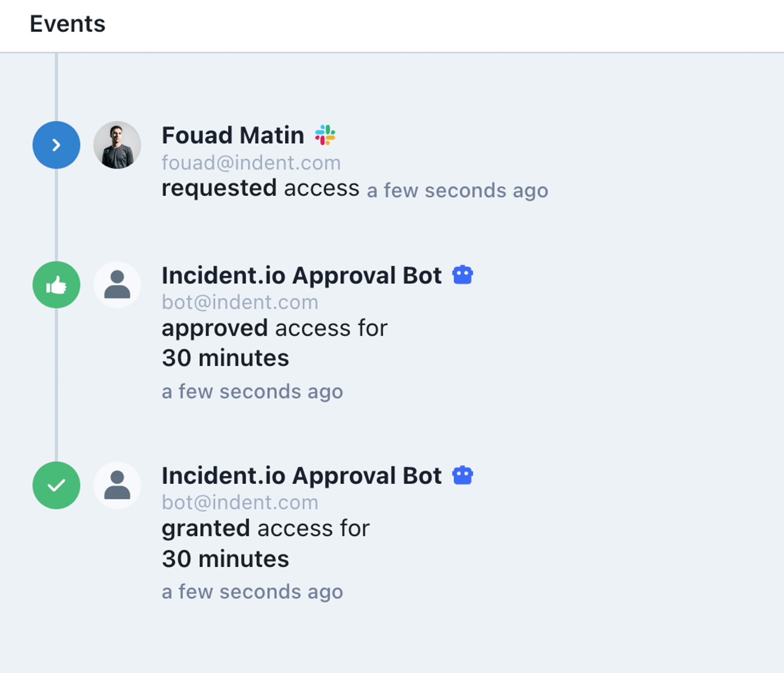Viewport: 784px width, 673px height.
Task: Click the robot icon on the approved event
Action: pos(463,275)
